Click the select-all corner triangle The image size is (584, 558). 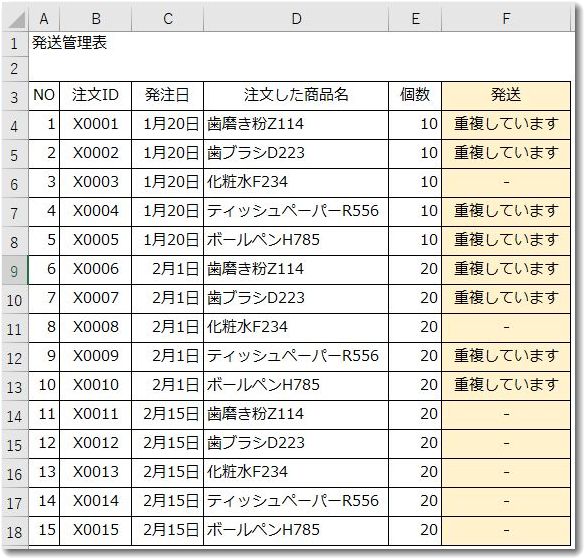point(16,19)
